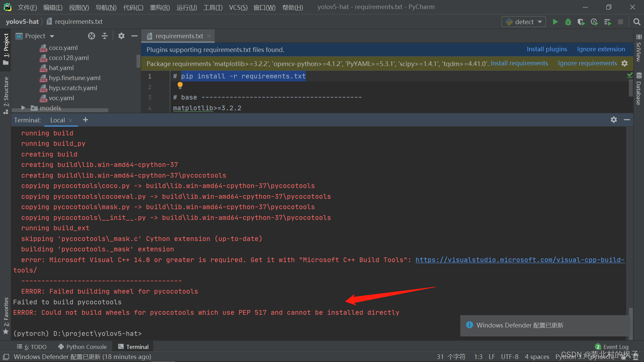Open the 视图(V) menu

[x=79, y=7]
